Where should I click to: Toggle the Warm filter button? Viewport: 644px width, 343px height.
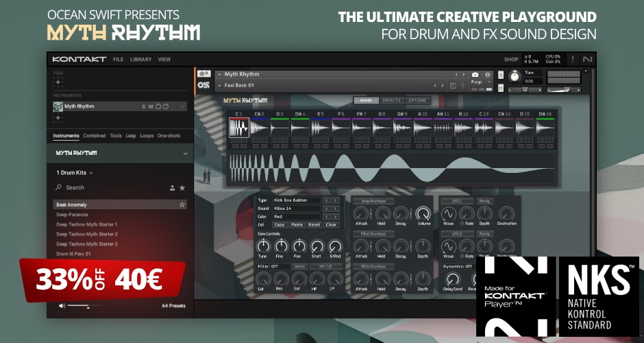tap(299, 266)
